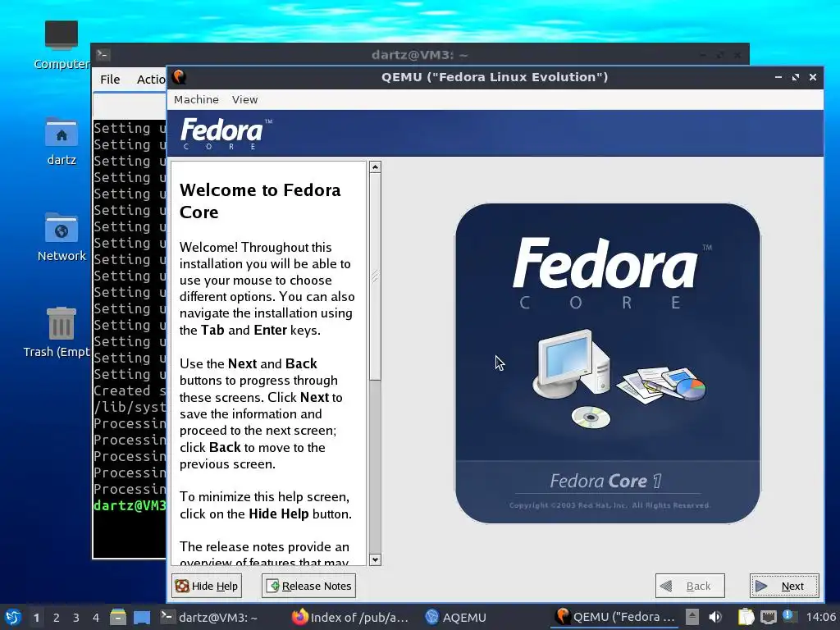Viewport: 840px width, 630px height.
Task: Open the Computer desktop icon
Action: [x=61, y=45]
